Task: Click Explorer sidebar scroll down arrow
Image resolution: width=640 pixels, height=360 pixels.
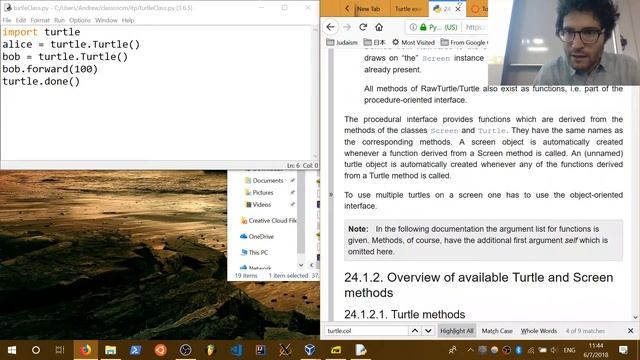Action: pos(301,265)
